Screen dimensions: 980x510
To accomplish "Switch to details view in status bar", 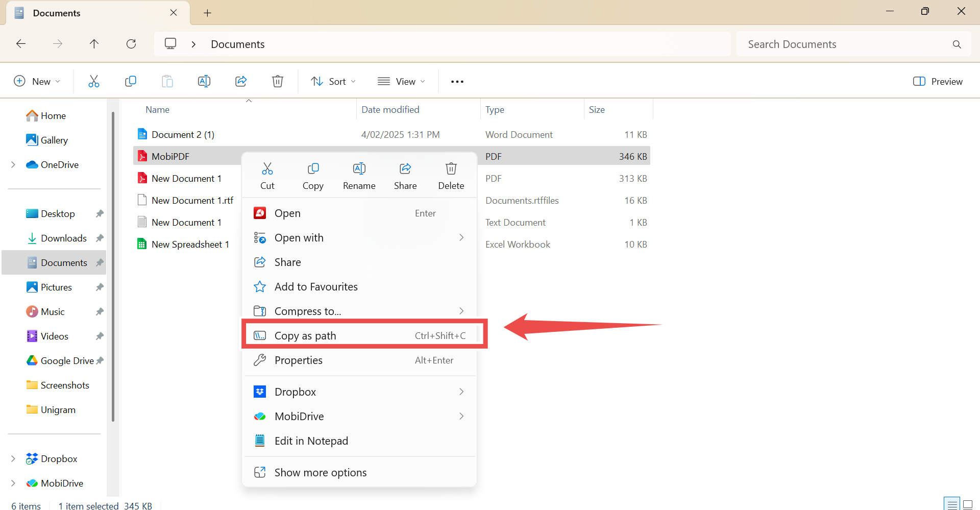I will tap(952, 504).
